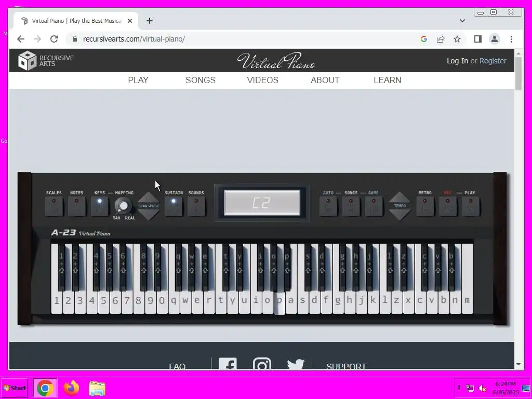Toggle the Scales button on the piano
Image resolution: width=532 pixels, height=399 pixels.
(x=54, y=206)
